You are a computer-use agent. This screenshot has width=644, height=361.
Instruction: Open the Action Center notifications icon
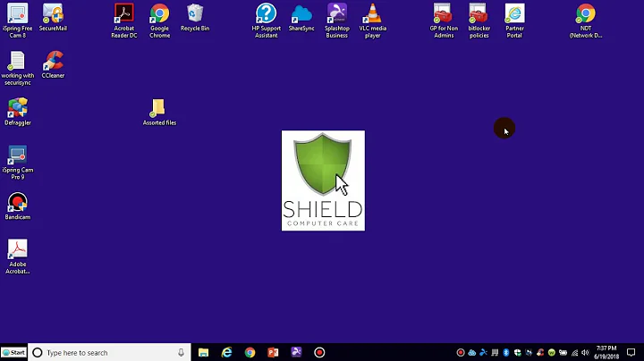pos(631,352)
